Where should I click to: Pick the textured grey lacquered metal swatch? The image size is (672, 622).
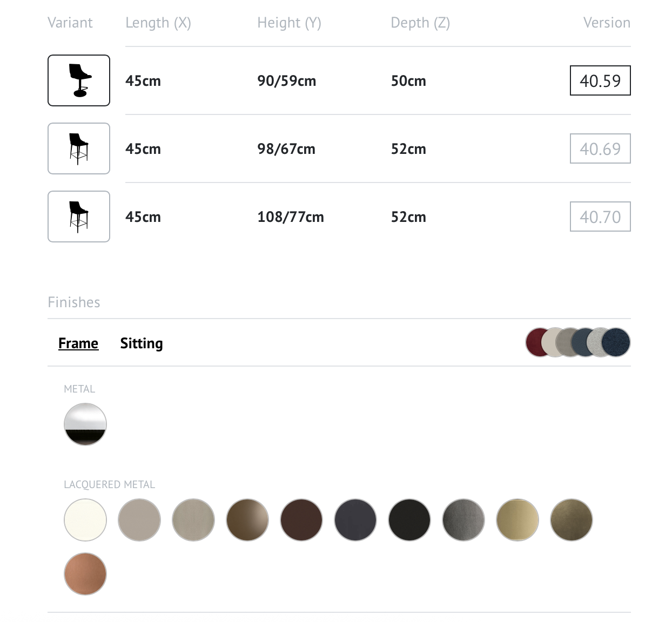(x=463, y=520)
